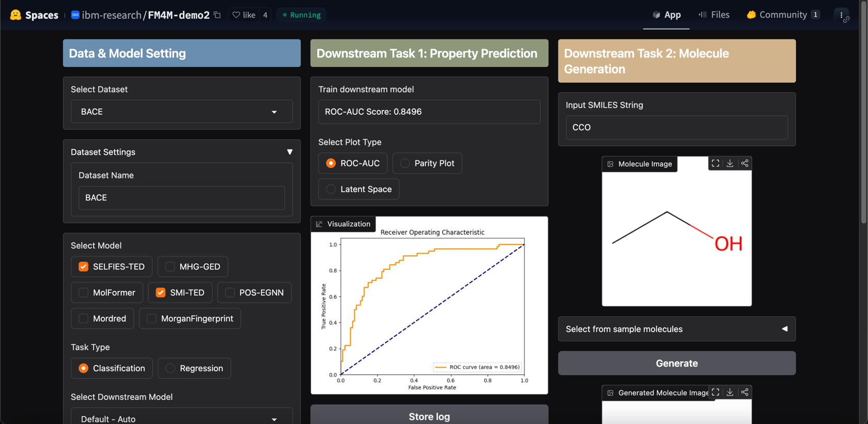
Task: Collapse the Dataset Settings section
Action: pos(289,152)
